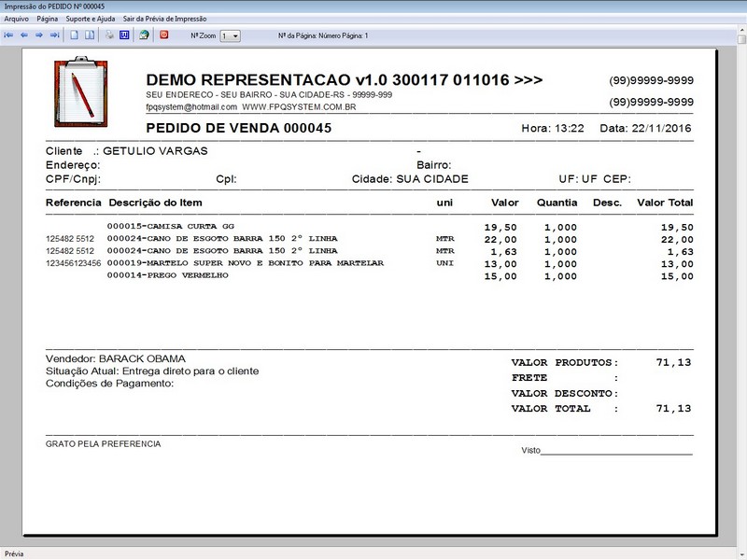Viewport: 747px width, 560px height.
Task: Click Hora: 13:22 text
Action: [553, 128]
